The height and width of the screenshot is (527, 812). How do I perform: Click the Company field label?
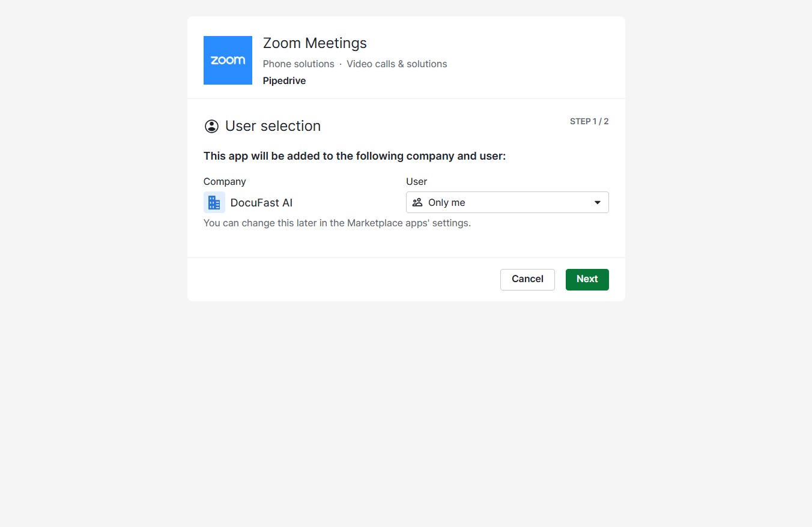225,181
